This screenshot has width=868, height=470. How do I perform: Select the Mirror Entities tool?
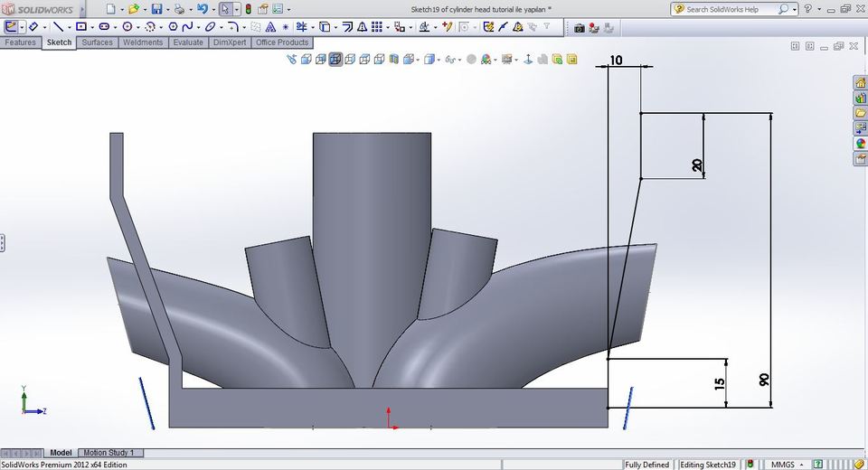(x=362, y=26)
